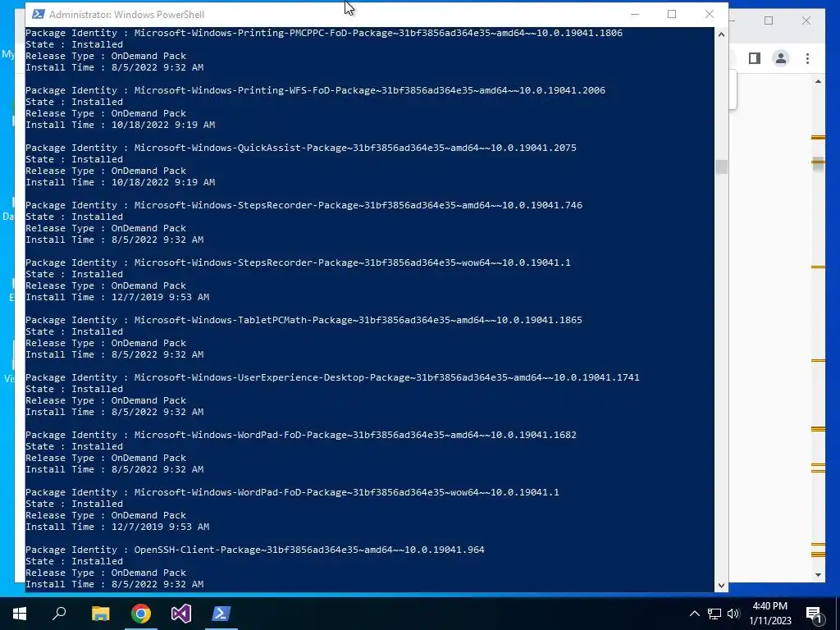Click the Printing-WFS-FoD package identity line
The height and width of the screenshot is (630, 840).
coord(315,90)
